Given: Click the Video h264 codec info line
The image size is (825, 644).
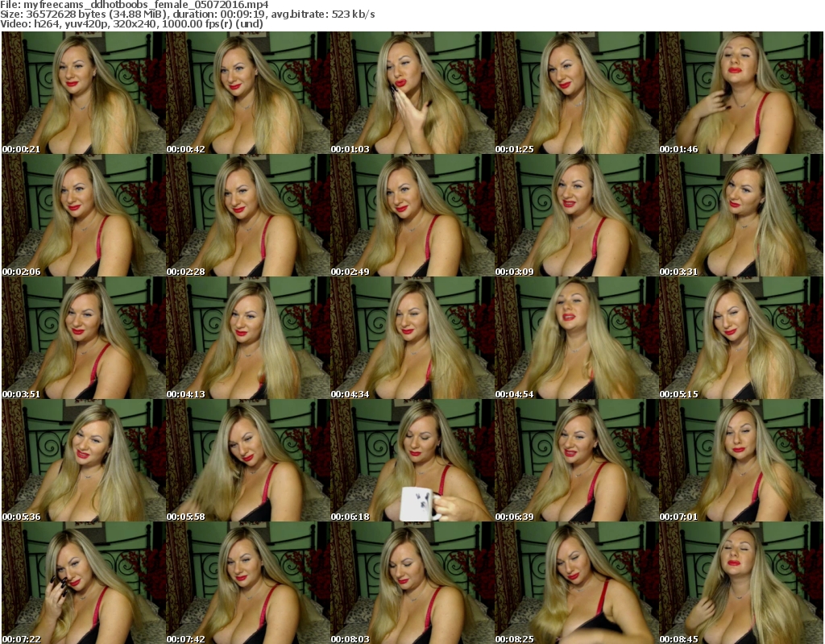Looking at the screenshot, I should coord(131,23).
